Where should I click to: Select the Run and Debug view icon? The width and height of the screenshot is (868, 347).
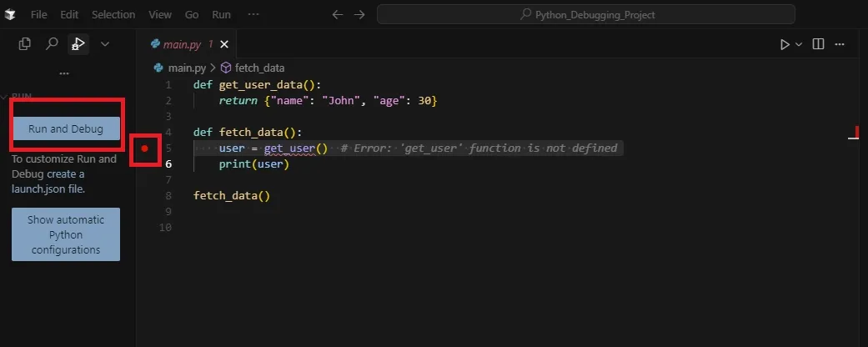coord(78,43)
